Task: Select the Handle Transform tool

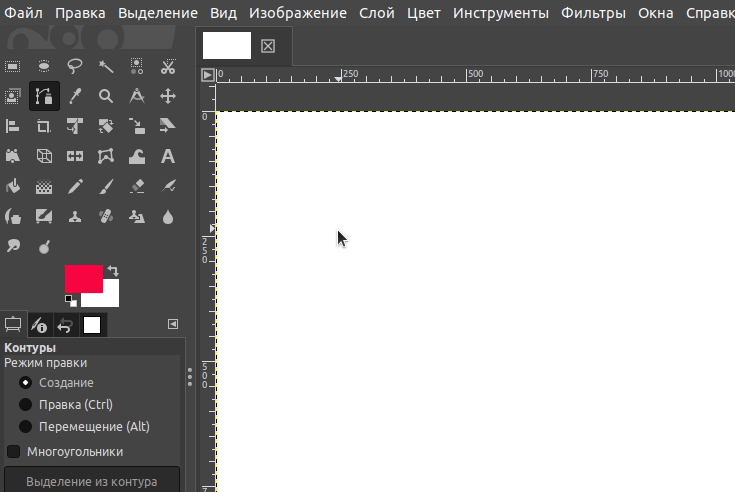Action: pyautogui.click(x=13, y=157)
